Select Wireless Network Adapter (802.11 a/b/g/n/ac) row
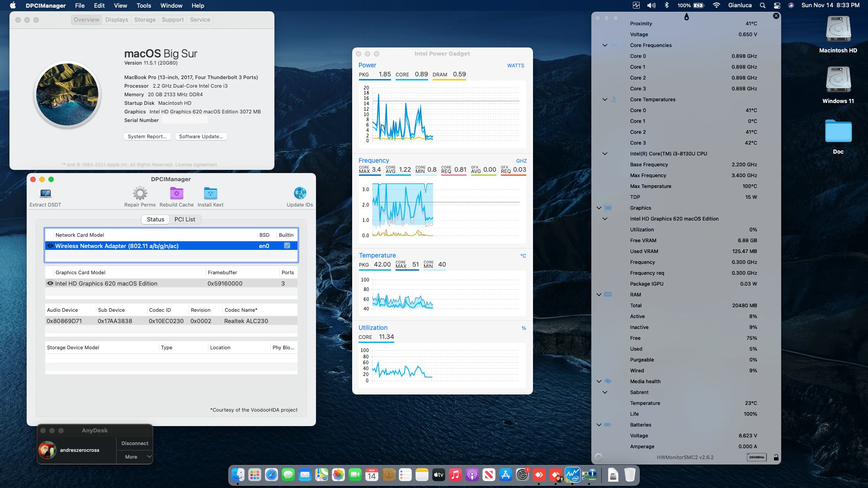 (x=171, y=246)
